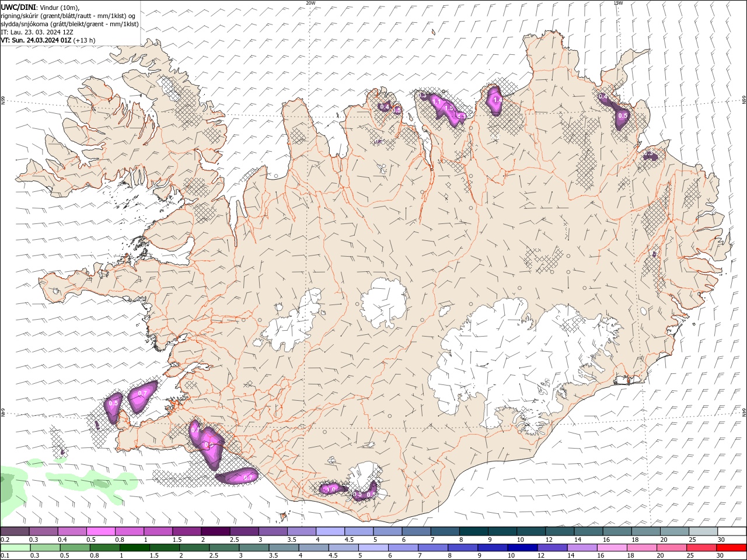Pick the bright red 30 rain-scale swatch
The image size is (747, 560).
731,548
